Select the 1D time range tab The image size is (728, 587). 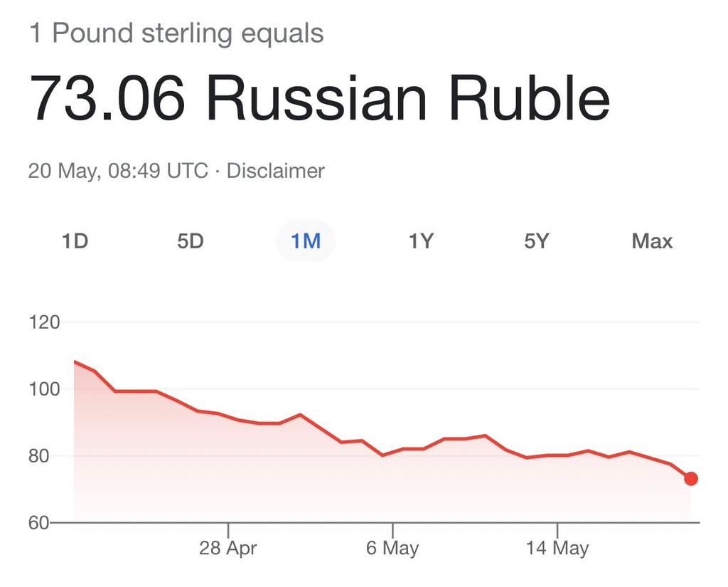[75, 240]
